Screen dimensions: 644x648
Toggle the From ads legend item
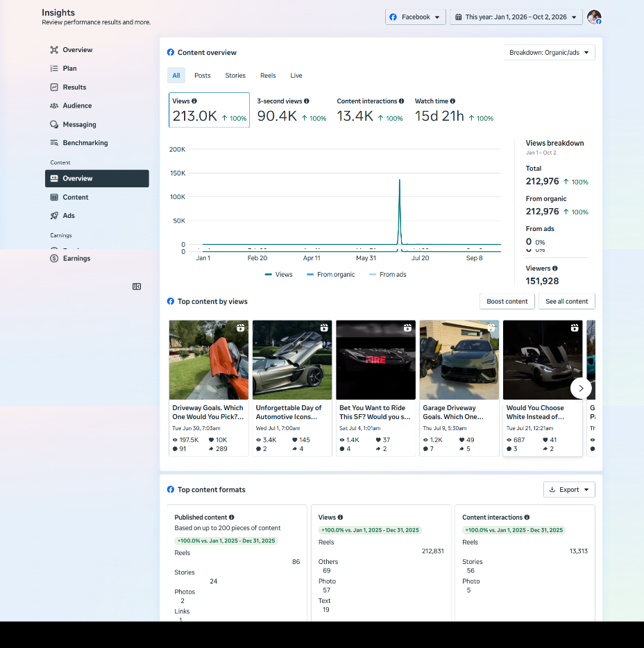coord(388,275)
